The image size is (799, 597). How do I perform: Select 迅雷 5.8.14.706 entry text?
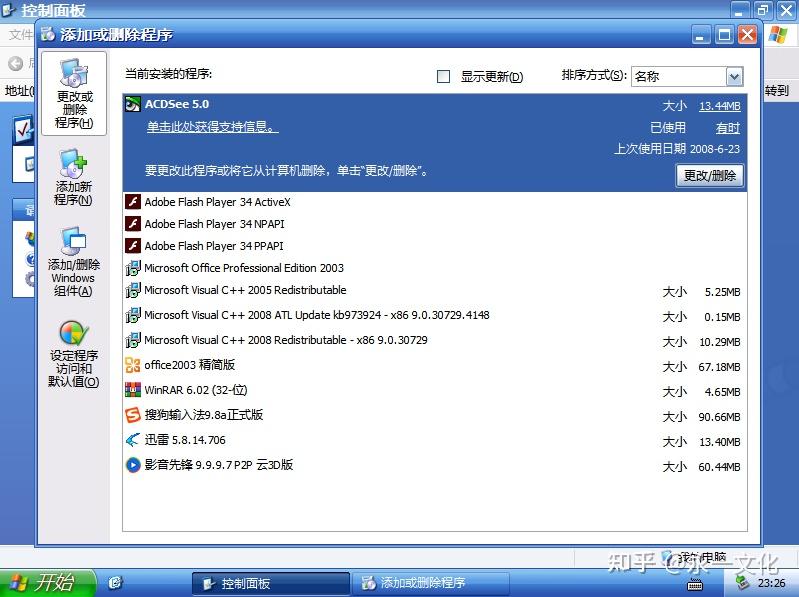(x=184, y=440)
